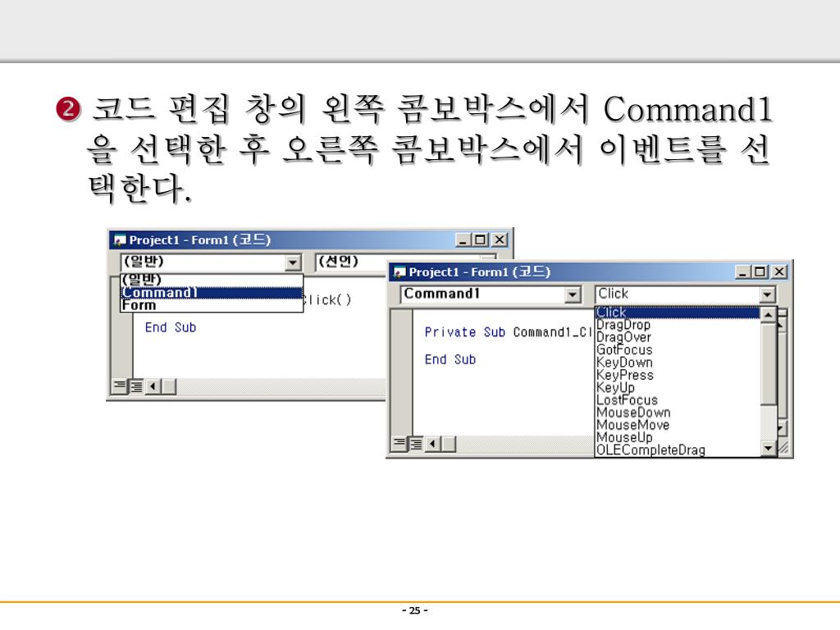840x630 pixels.
Task: Switch to Full Module View in front code window
Action: [x=415, y=444]
